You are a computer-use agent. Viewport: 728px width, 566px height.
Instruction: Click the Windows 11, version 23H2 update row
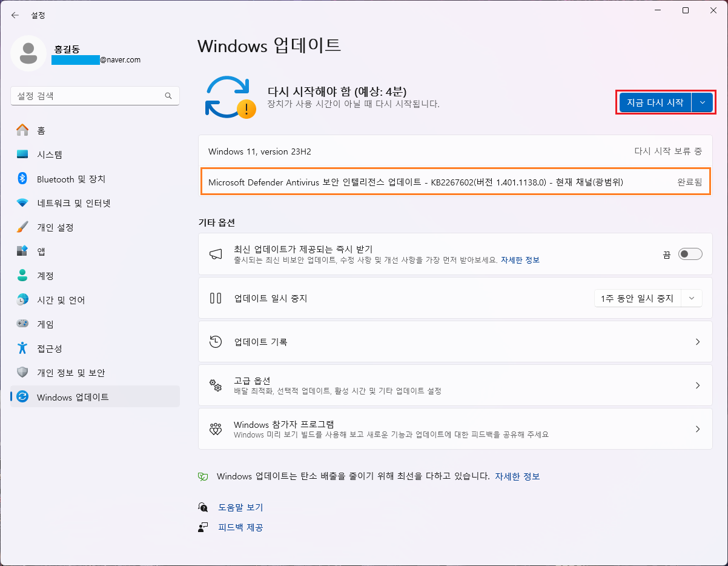(455, 151)
